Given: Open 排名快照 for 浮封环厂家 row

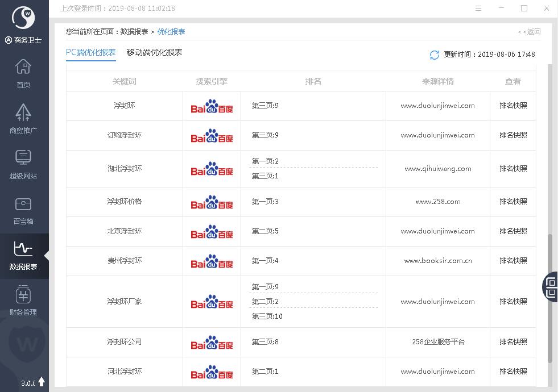Looking at the screenshot, I should 513,302.
